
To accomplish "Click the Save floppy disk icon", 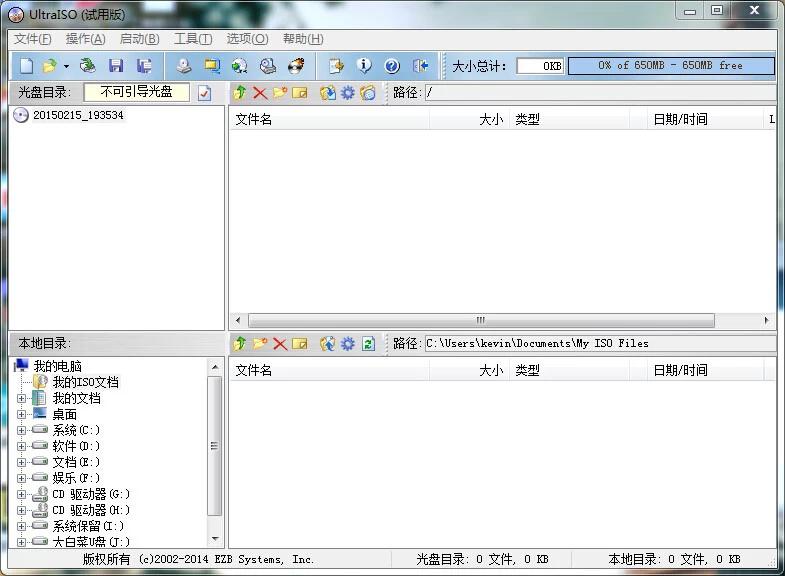I will click(x=116, y=66).
